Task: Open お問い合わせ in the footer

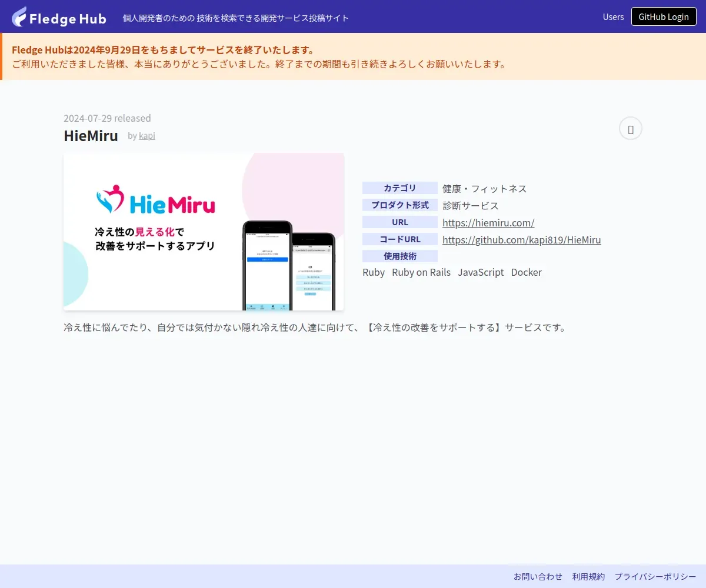Action: (538, 576)
